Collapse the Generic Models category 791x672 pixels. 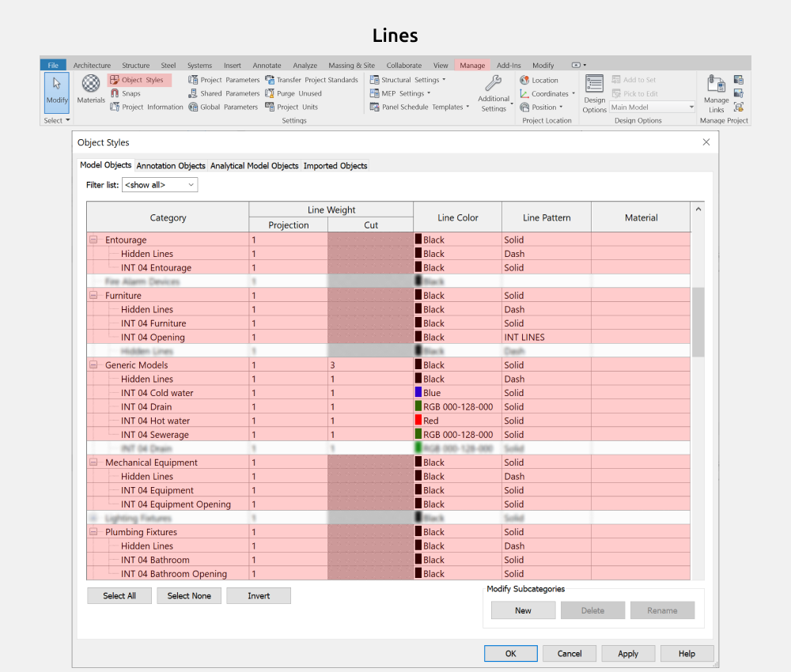coord(93,364)
